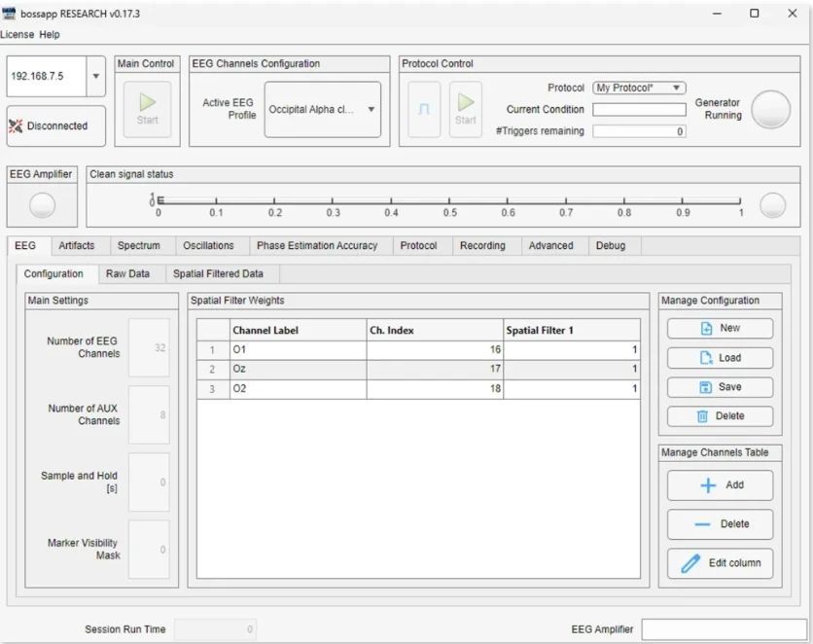Toggle the Generator Running indicator lamp
The width and height of the screenshot is (813, 644).
click(x=771, y=109)
